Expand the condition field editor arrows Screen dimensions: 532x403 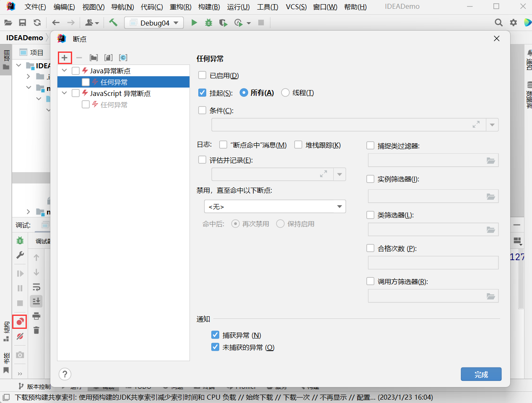click(476, 125)
